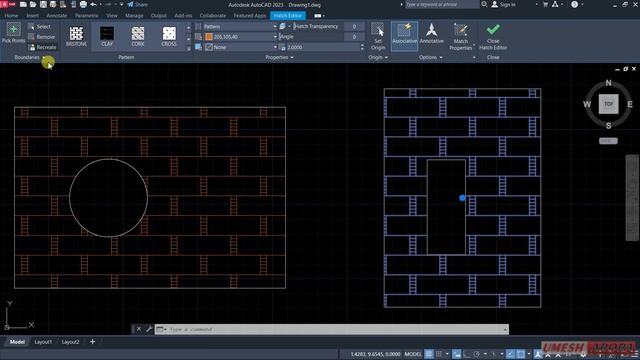Screen dimensions: 640x360
Task: Click the MODEL space status button
Action: tap(413, 354)
